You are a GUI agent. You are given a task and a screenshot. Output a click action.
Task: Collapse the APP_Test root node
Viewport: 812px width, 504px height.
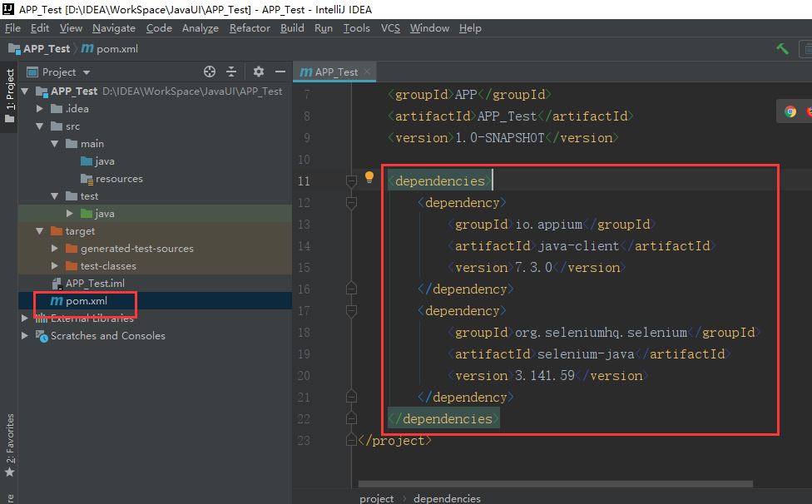(x=25, y=91)
